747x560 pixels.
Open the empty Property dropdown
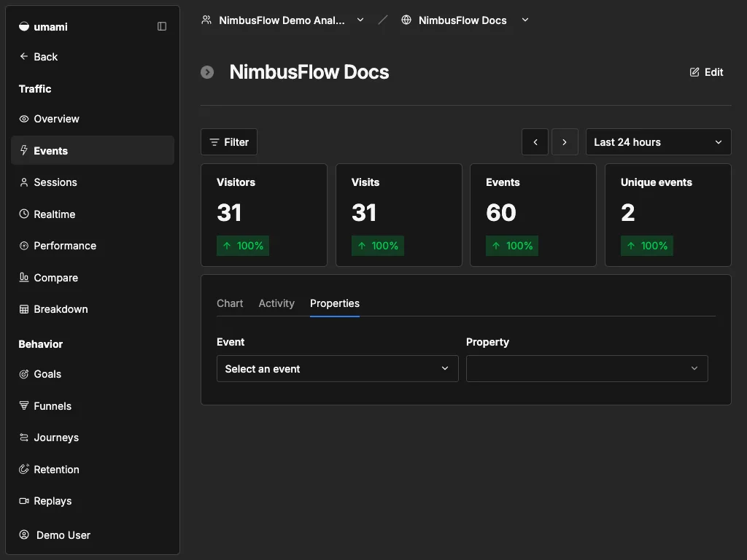pos(587,368)
